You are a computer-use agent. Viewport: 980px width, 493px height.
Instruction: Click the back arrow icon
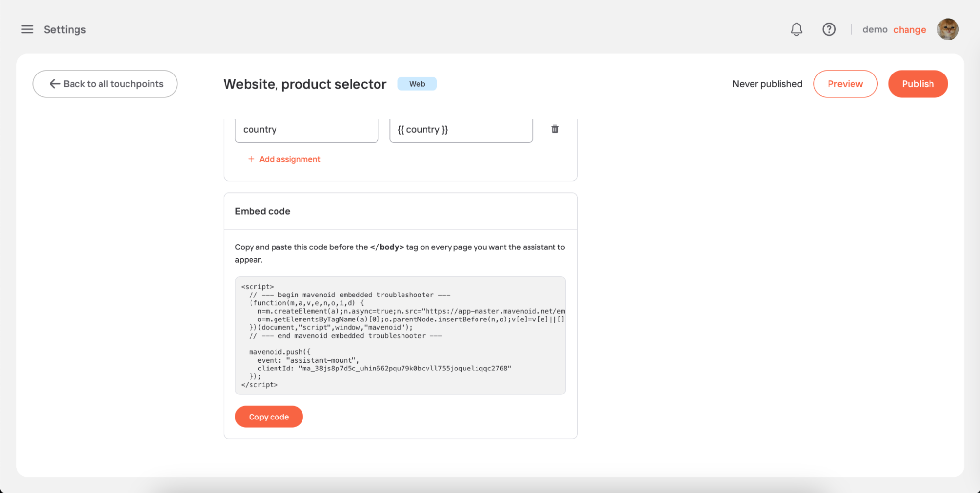pos(55,84)
